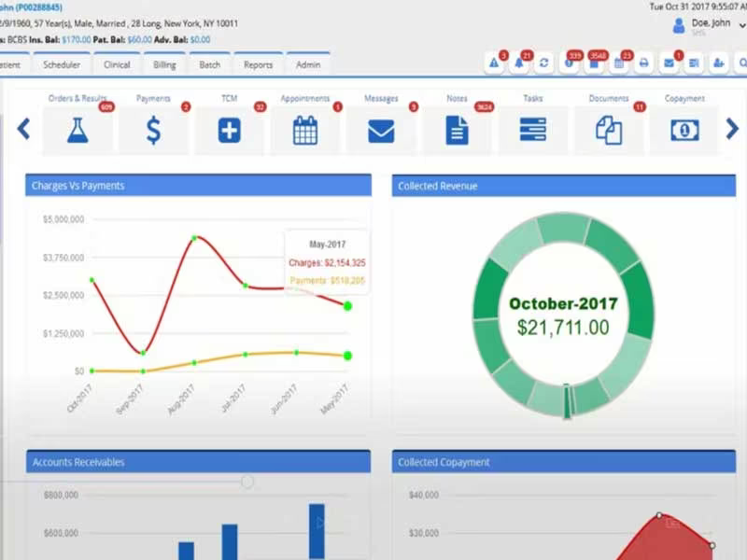Open the alerts warning triangle icon
This screenshot has height=560, width=747.
coord(494,63)
